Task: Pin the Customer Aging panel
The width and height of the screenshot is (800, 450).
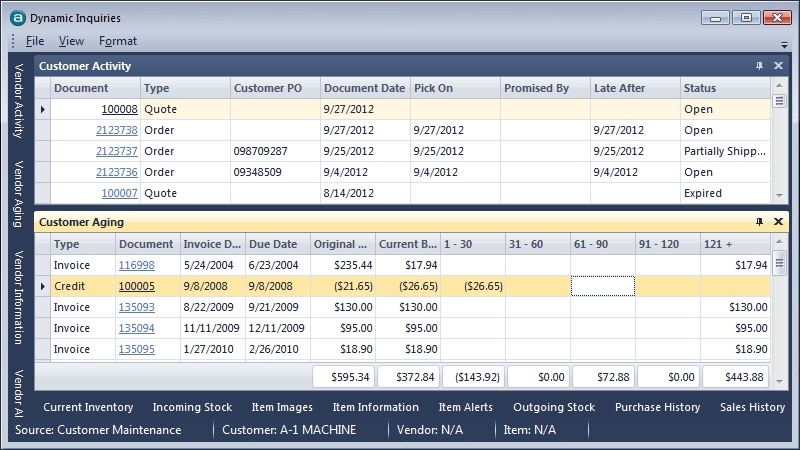Action: [x=759, y=222]
